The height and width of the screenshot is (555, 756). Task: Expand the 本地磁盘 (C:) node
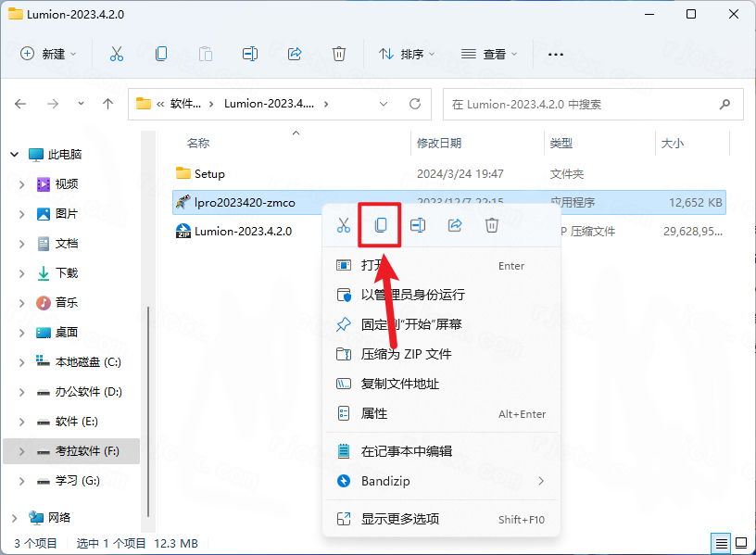21,362
